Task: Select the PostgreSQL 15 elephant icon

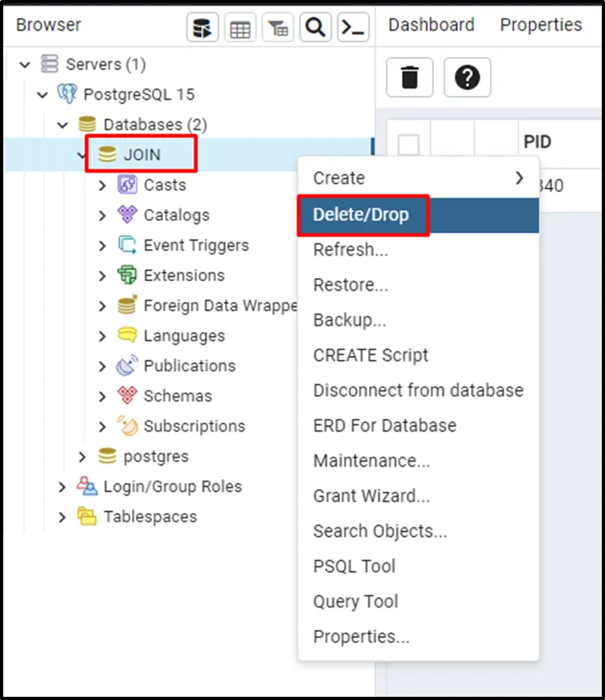Action: coord(67,95)
